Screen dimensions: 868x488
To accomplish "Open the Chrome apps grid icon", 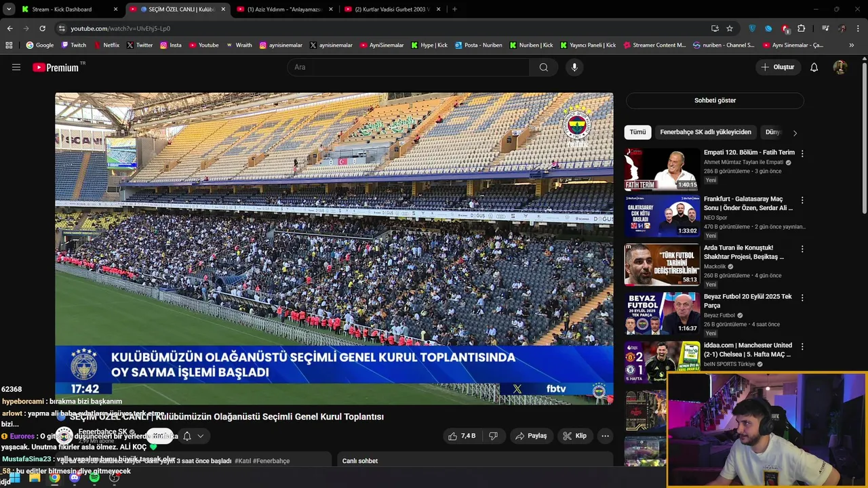I will pos(9,45).
